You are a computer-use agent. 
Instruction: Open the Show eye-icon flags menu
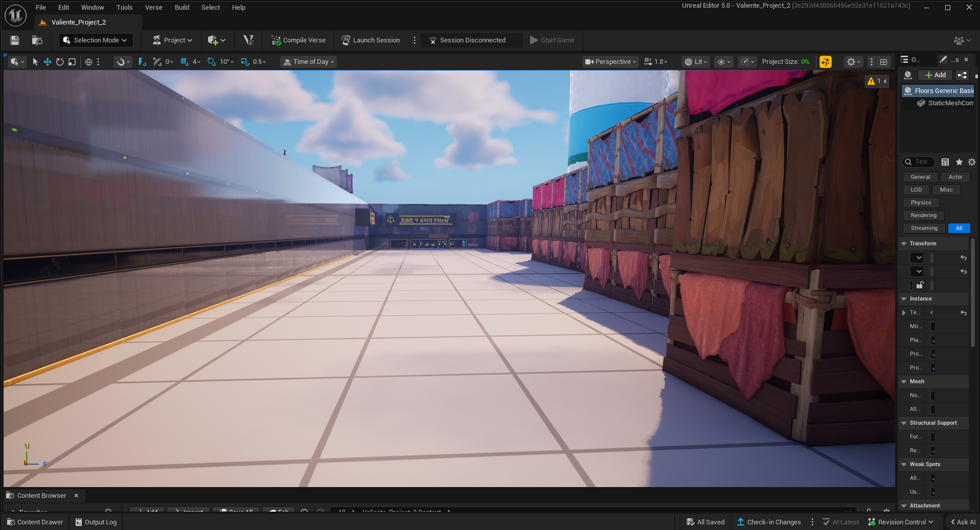click(724, 62)
